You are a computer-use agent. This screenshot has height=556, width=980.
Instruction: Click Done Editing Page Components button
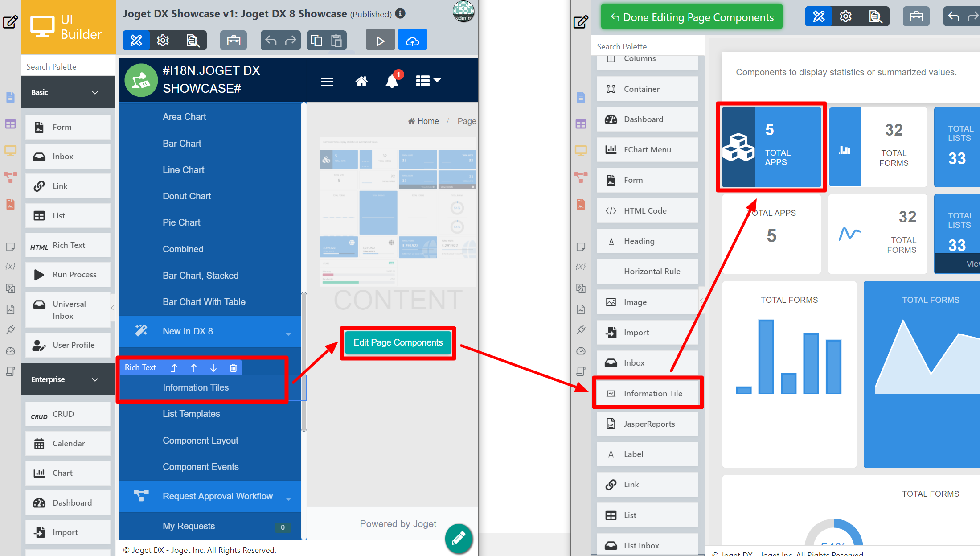point(692,17)
